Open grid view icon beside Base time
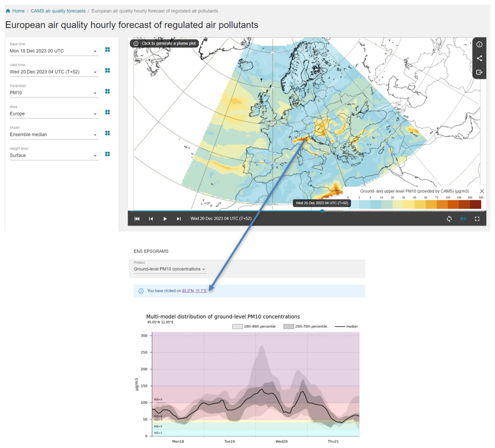Viewport: 495px width, 448px height. click(x=108, y=49)
